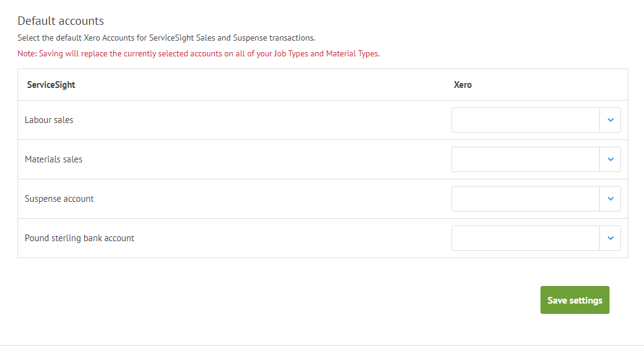Click the Labour sales chevron arrow

coord(610,120)
